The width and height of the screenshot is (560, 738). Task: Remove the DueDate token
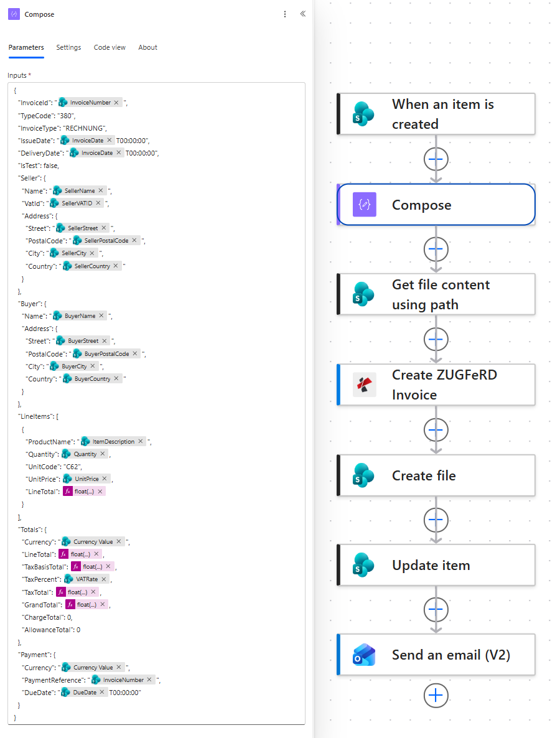[x=102, y=693]
